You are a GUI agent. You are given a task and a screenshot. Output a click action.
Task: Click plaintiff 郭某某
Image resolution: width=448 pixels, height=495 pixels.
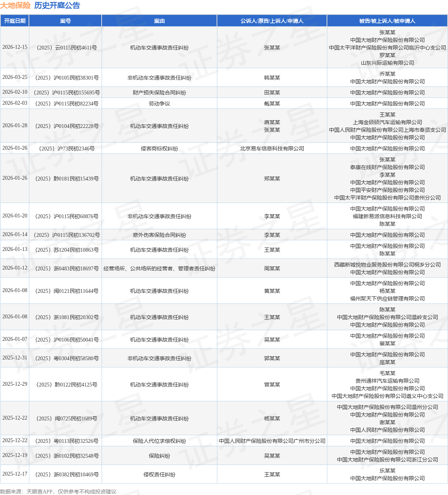click(272, 358)
